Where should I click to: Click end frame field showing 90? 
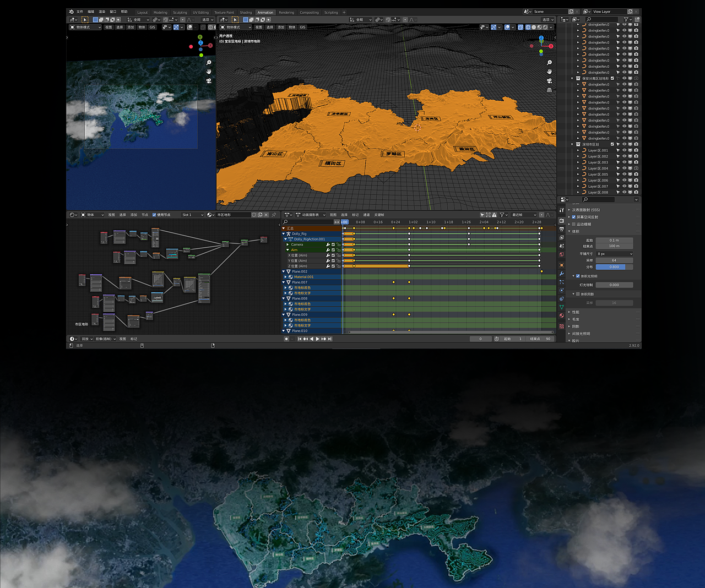pos(541,339)
